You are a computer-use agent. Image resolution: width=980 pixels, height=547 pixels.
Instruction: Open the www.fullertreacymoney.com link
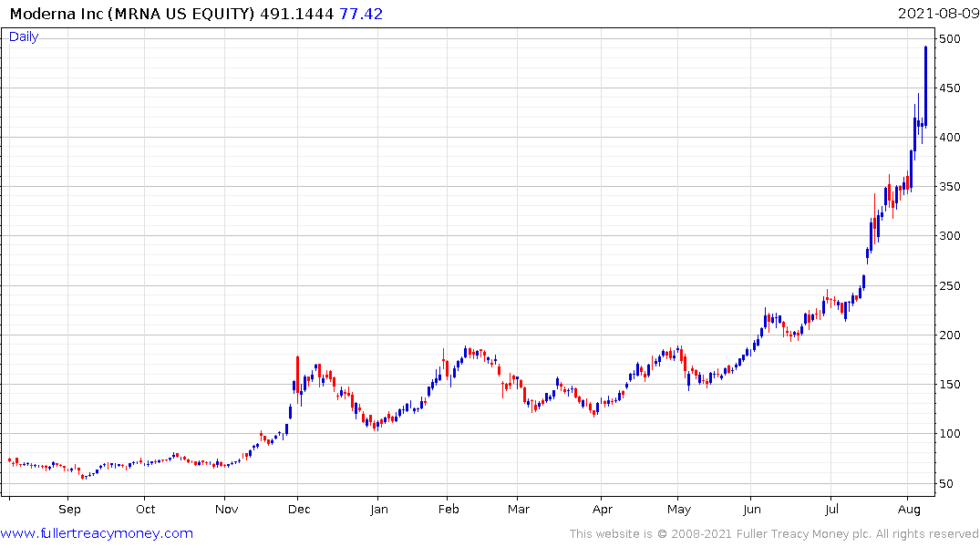coord(97,533)
